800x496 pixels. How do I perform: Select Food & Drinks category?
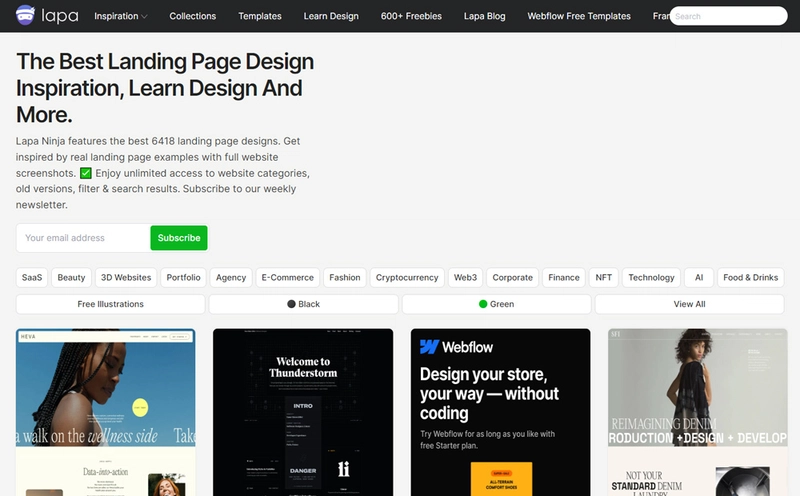coord(751,278)
